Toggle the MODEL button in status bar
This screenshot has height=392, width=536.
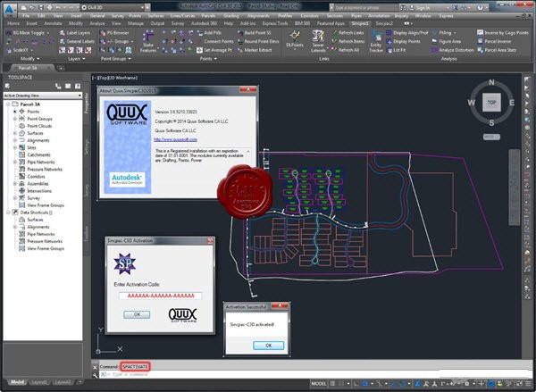point(319,383)
